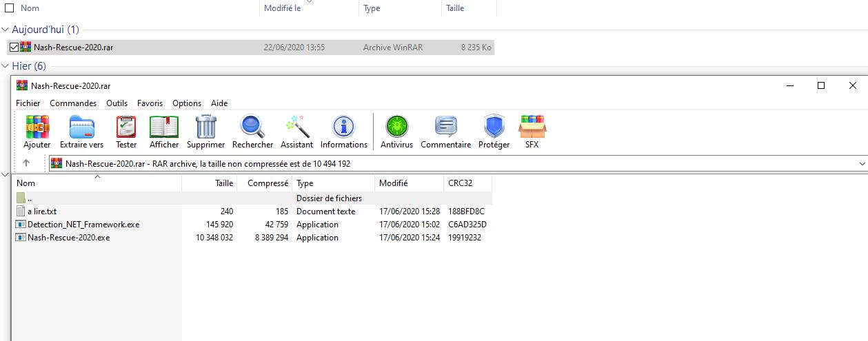Screen dimensions: 868x341
Task: Select Detection_NET_Framework.exe file name
Action: (83, 225)
